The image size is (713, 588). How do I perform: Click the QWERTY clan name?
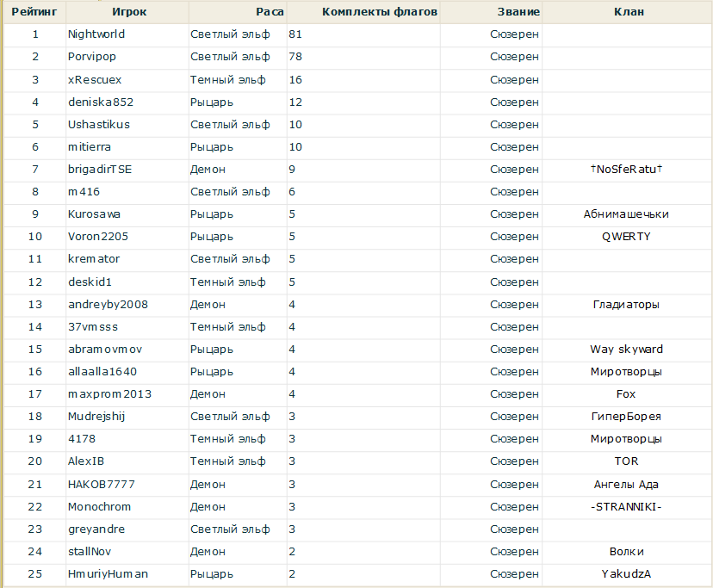coord(626,237)
